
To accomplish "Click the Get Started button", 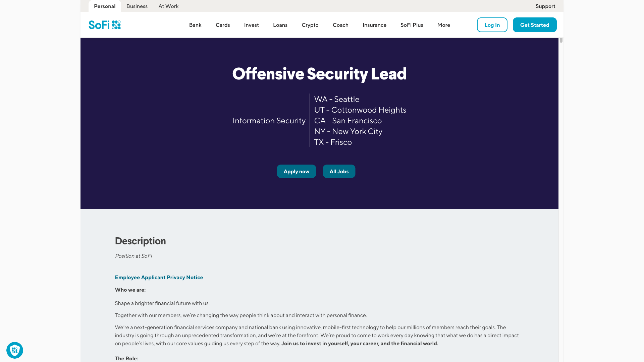I will (x=535, y=25).
